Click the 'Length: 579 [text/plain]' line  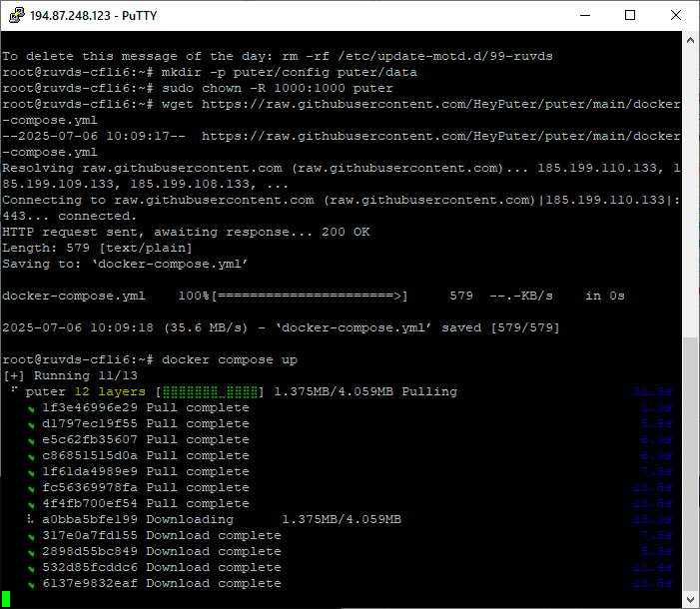(x=97, y=249)
